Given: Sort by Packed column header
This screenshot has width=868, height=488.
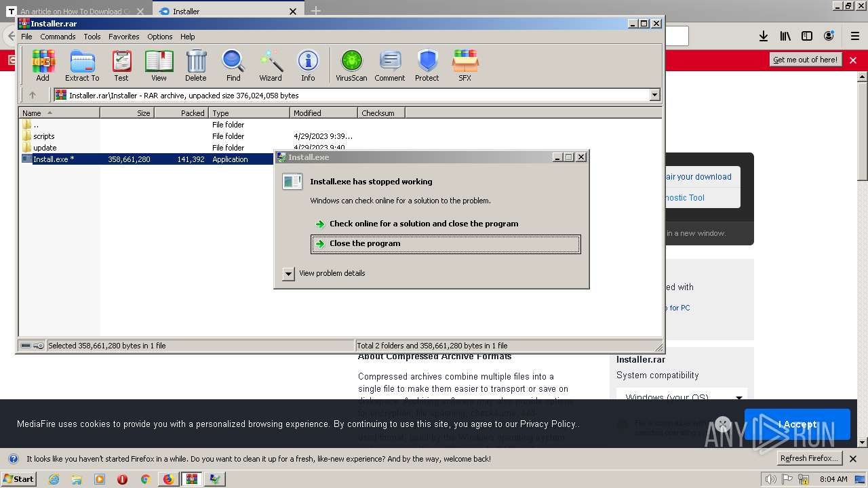Looking at the screenshot, I should (182, 113).
